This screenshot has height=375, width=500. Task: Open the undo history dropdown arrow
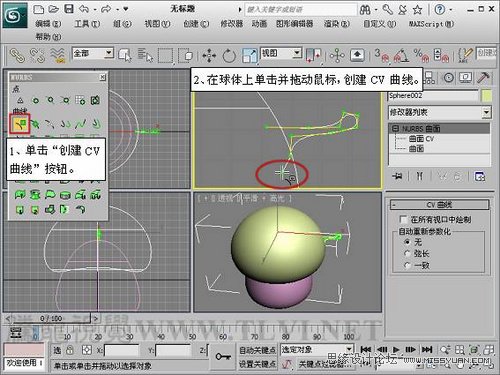point(95,10)
